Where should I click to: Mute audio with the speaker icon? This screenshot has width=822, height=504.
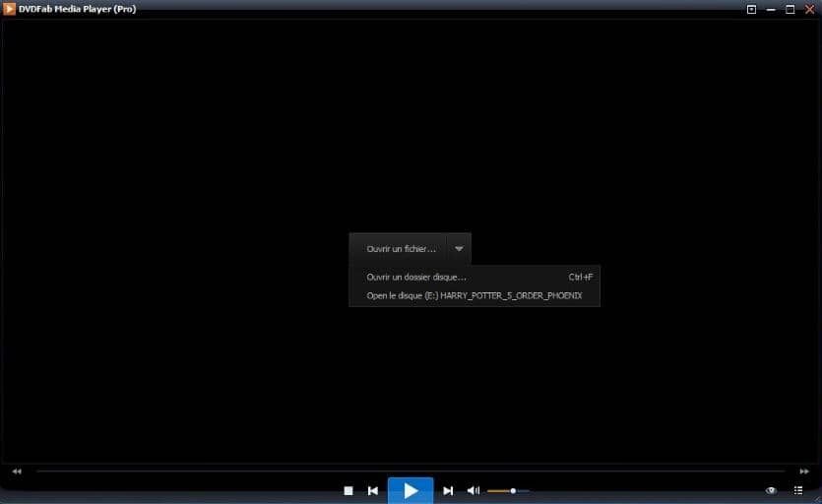[473, 490]
